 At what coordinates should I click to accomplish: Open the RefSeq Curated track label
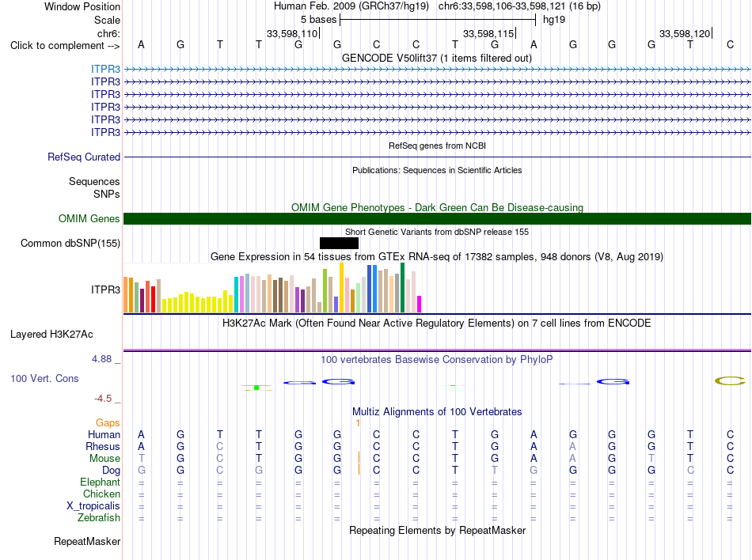(84, 157)
